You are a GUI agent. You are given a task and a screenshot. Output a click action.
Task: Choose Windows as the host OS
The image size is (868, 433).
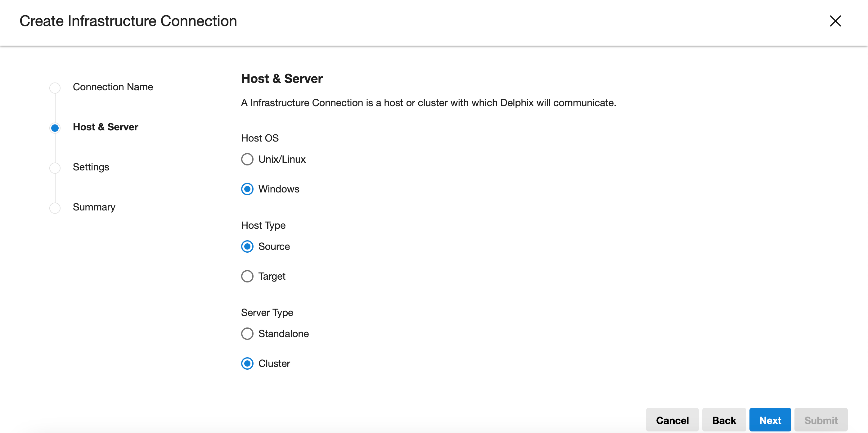(x=247, y=189)
